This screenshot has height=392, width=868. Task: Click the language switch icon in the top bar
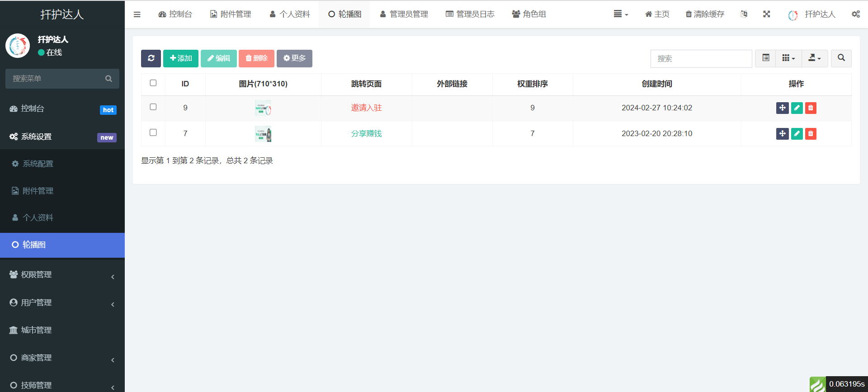[x=744, y=14]
